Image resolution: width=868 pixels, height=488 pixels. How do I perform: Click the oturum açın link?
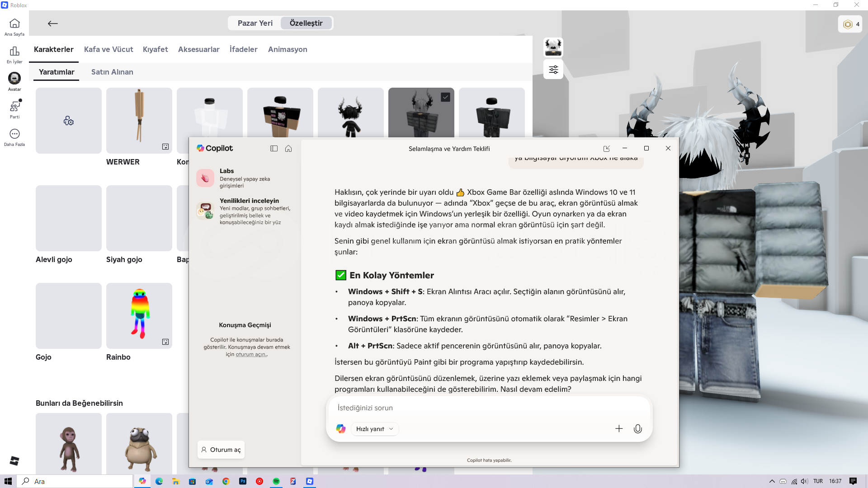(251, 355)
